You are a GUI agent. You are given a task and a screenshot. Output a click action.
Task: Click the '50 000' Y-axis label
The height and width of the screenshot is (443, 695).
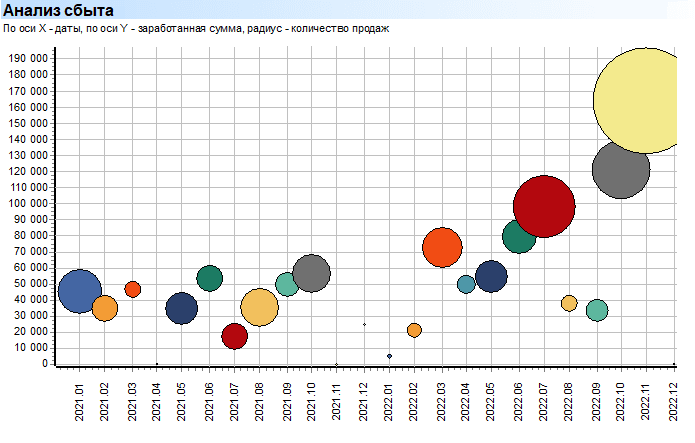pos(31,284)
